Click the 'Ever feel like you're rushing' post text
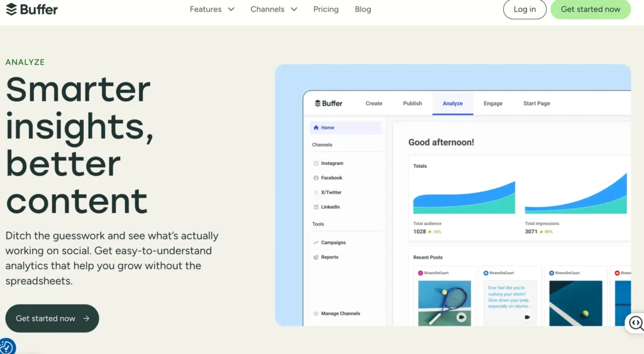Viewport: 644px width, 354px height. point(509,297)
